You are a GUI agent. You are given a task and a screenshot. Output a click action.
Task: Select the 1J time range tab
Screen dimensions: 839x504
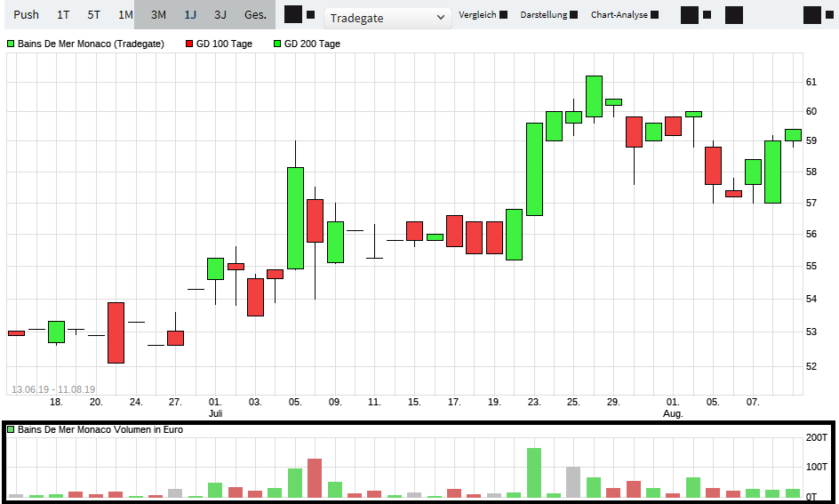coord(190,15)
